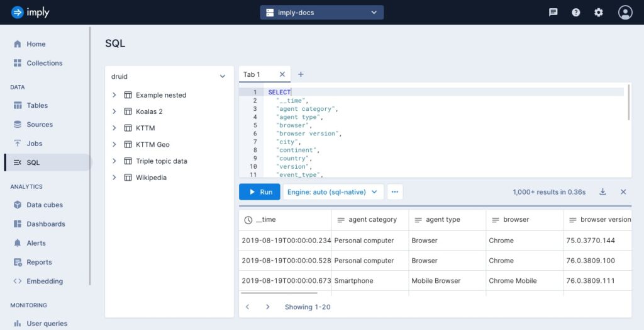Expand the Triple topic data table
This screenshot has height=330, width=644.
pyautogui.click(x=114, y=161)
